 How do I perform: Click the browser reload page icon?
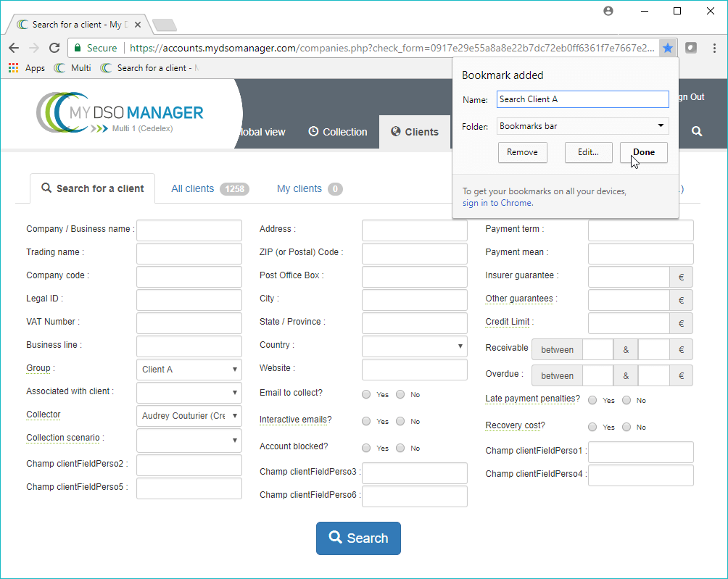(x=54, y=48)
